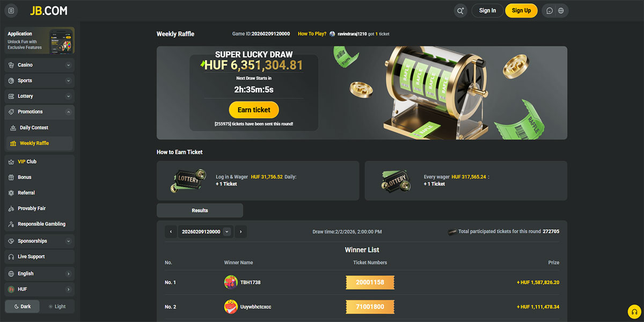644x322 pixels.
Task: Click the Earn ticket button
Action: (254, 109)
